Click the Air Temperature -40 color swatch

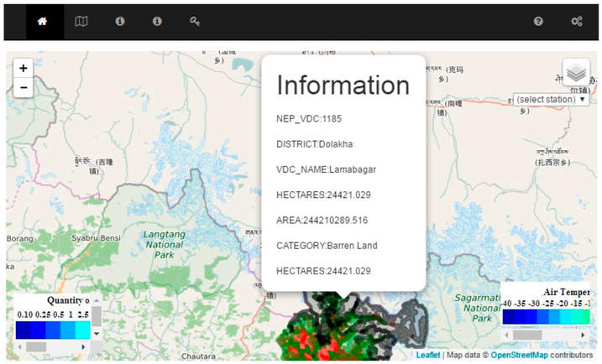510,317
